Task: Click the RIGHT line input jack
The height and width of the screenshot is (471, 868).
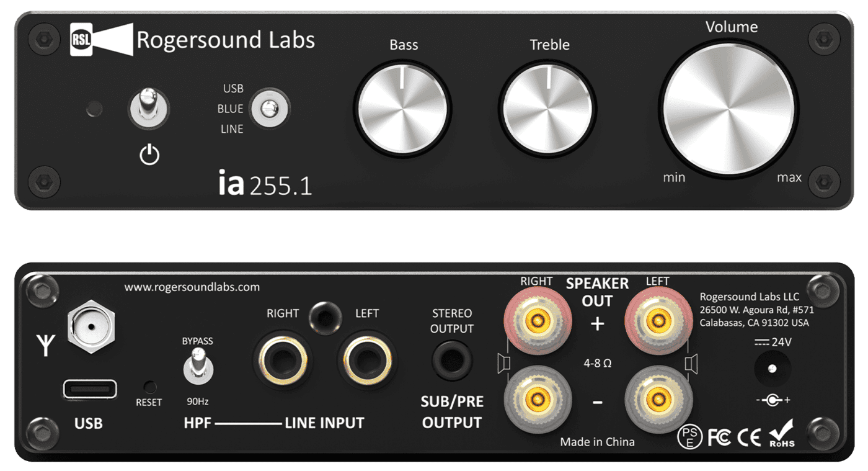Action: point(284,361)
